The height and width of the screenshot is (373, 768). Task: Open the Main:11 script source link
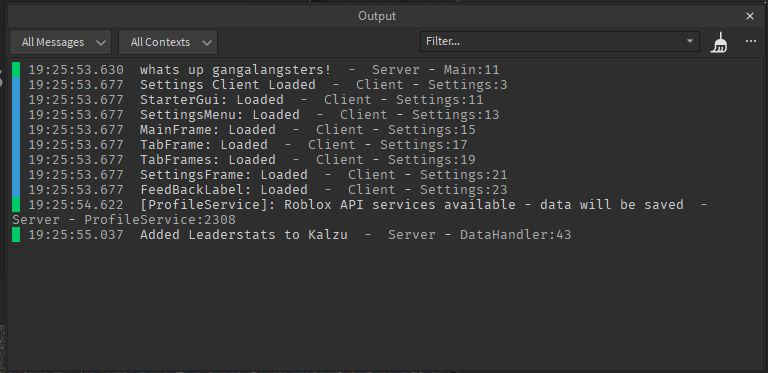click(x=471, y=70)
